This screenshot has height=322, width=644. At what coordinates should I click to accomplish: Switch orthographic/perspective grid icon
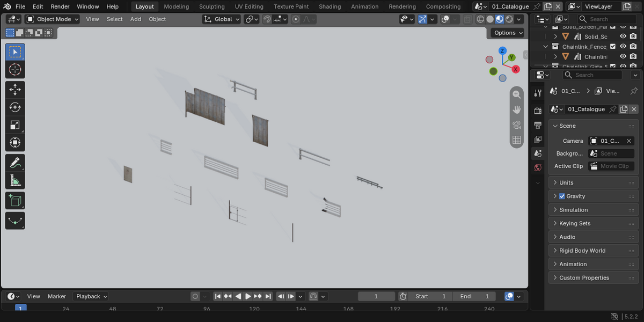click(516, 140)
